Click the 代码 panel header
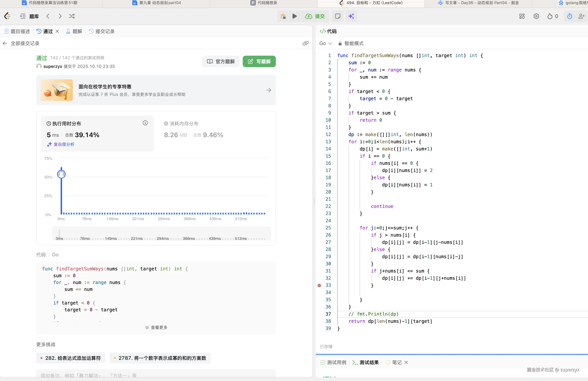The width and height of the screenshot is (588, 381). [328, 31]
